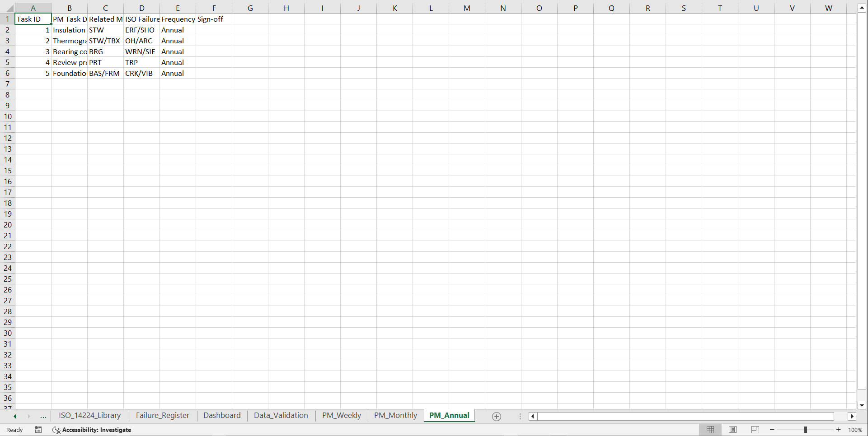The image size is (868, 436).
Task: Click the macro recording icon beside Ready
Action: (x=38, y=430)
